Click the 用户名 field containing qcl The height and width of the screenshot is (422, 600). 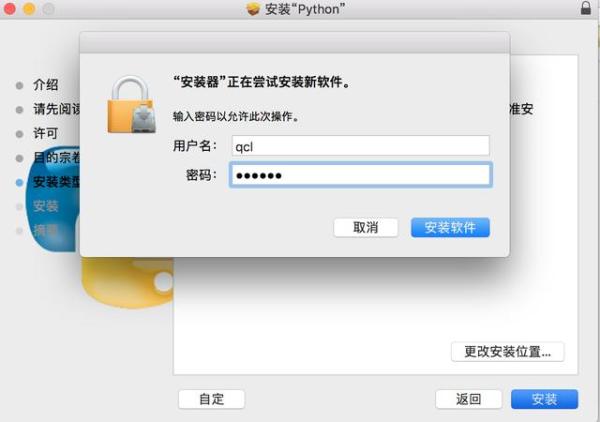point(360,146)
